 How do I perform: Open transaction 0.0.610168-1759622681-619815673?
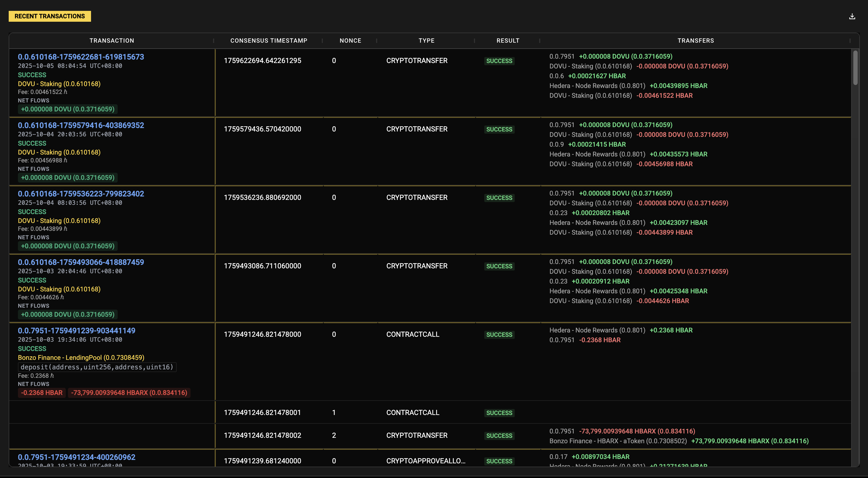click(81, 57)
